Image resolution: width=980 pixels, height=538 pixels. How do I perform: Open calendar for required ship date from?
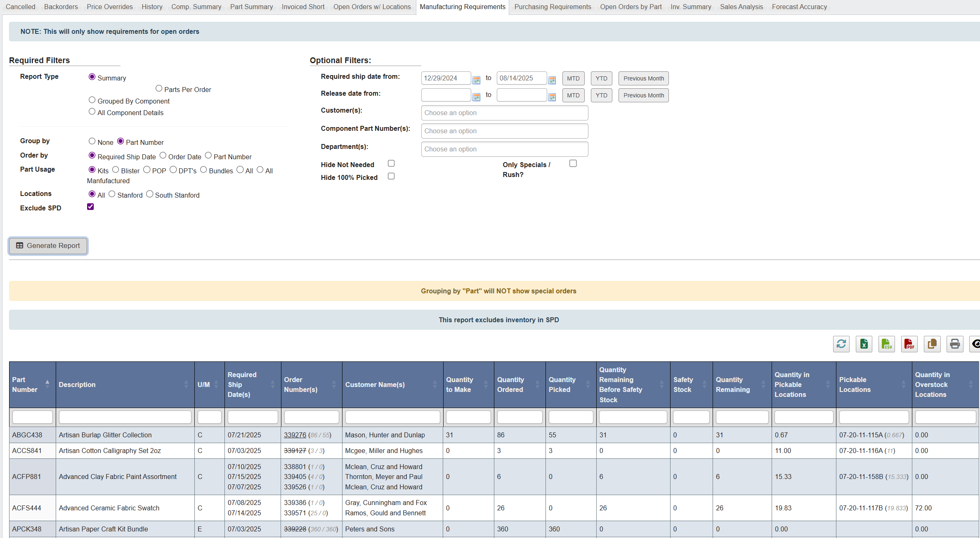coord(476,79)
